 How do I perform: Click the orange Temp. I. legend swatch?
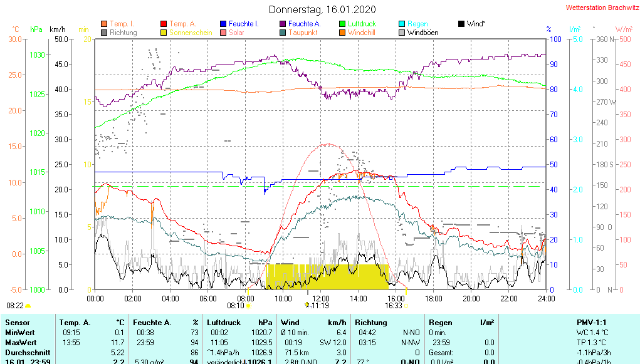(x=104, y=24)
